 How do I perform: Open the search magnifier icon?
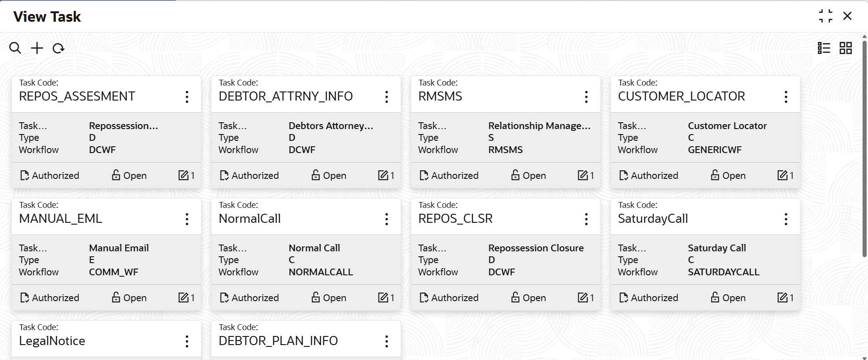coord(15,48)
